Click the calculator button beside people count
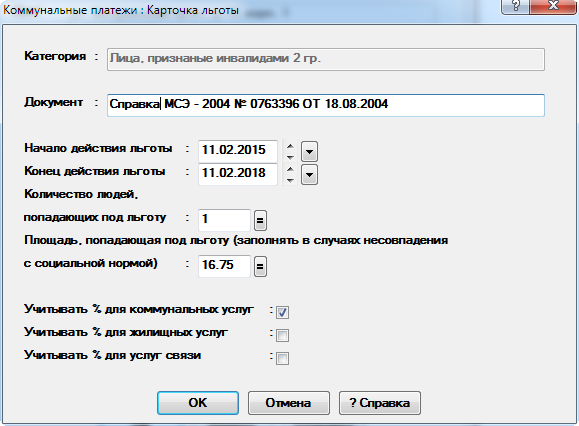The width and height of the screenshot is (579, 426). click(260, 220)
